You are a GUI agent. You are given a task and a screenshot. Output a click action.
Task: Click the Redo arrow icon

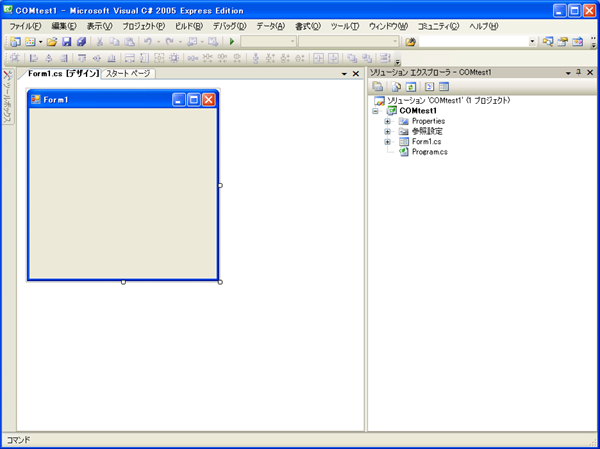point(170,42)
